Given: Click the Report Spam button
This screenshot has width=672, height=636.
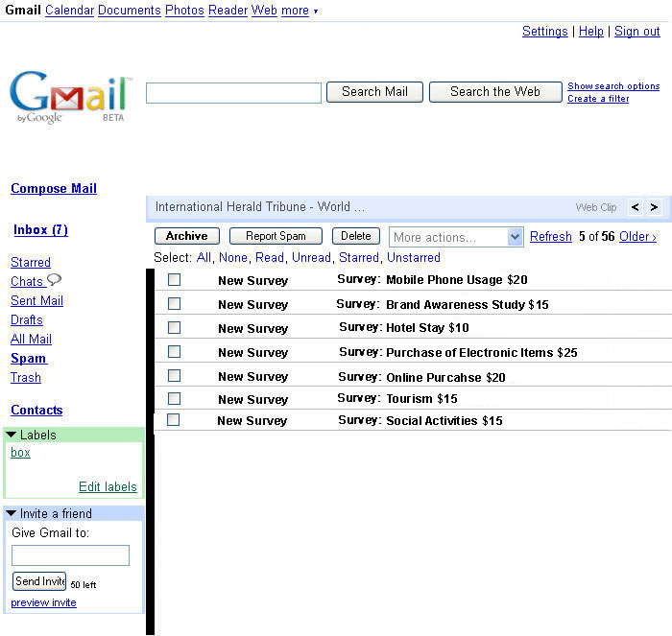Looking at the screenshot, I should coord(276,236).
